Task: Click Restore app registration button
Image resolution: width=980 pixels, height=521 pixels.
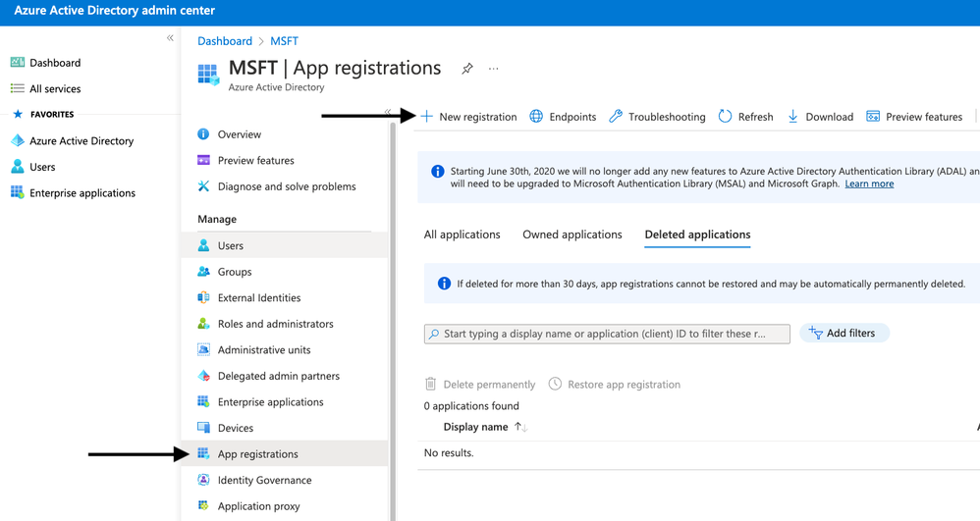Action: [615, 385]
